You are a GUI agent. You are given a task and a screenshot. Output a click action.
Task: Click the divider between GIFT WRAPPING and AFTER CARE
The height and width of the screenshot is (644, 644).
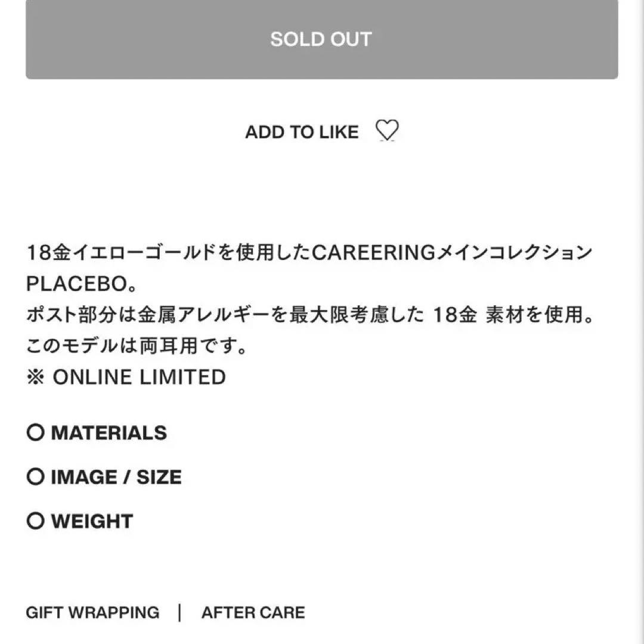(x=179, y=612)
